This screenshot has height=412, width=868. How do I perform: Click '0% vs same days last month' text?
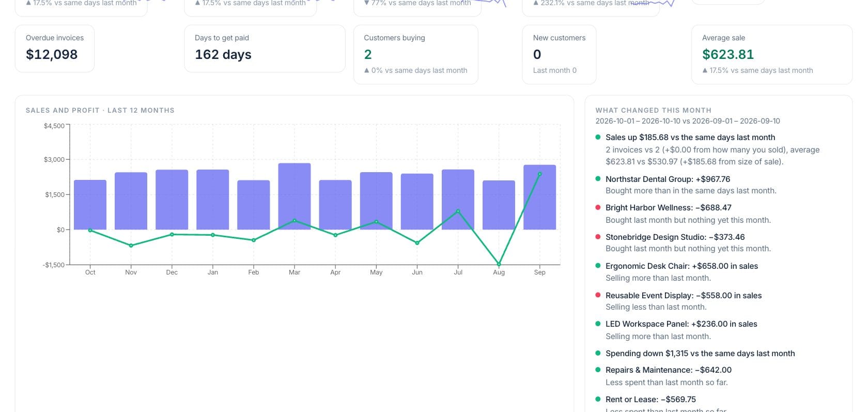(x=415, y=70)
